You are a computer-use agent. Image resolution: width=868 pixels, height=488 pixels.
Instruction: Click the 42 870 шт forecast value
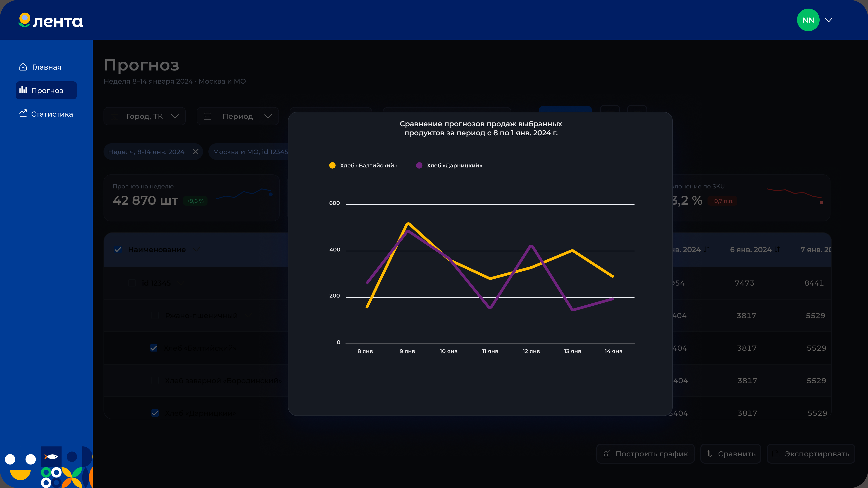146,200
